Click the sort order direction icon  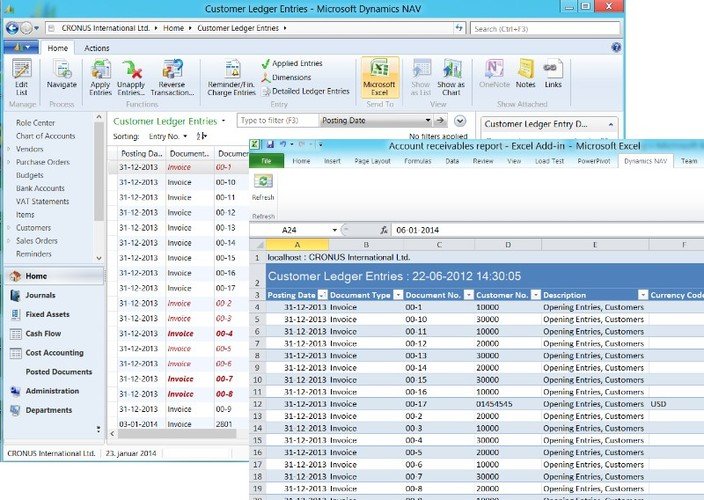tap(201, 136)
